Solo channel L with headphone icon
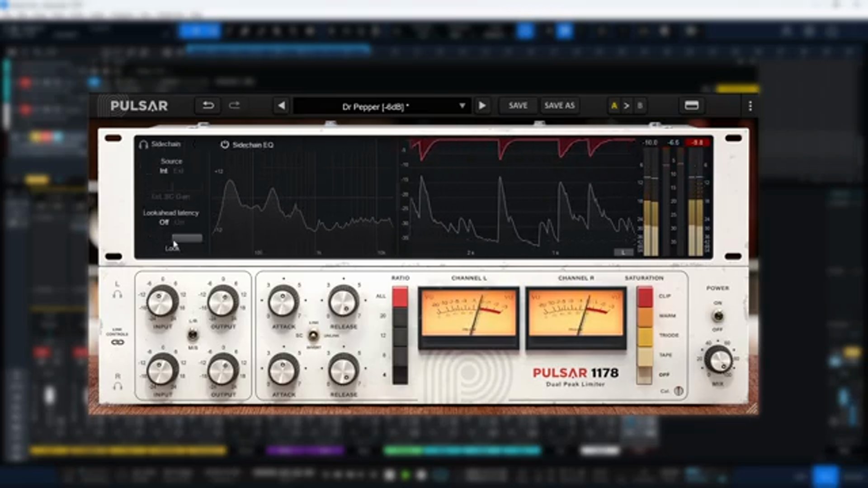868x488 pixels. click(x=117, y=295)
